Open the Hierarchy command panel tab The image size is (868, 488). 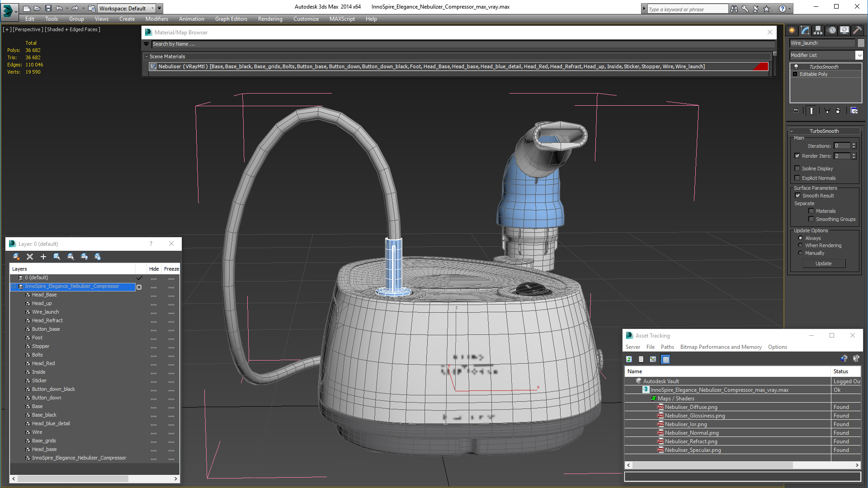pos(818,30)
